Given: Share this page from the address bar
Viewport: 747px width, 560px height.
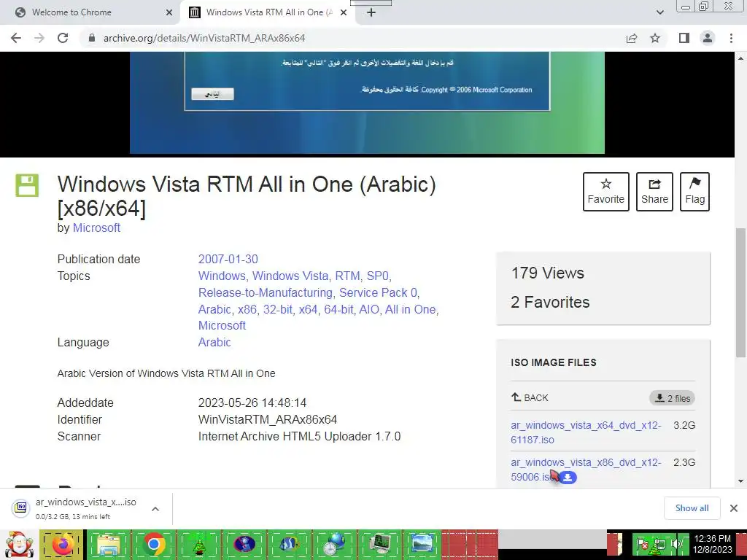Looking at the screenshot, I should coord(632,38).
